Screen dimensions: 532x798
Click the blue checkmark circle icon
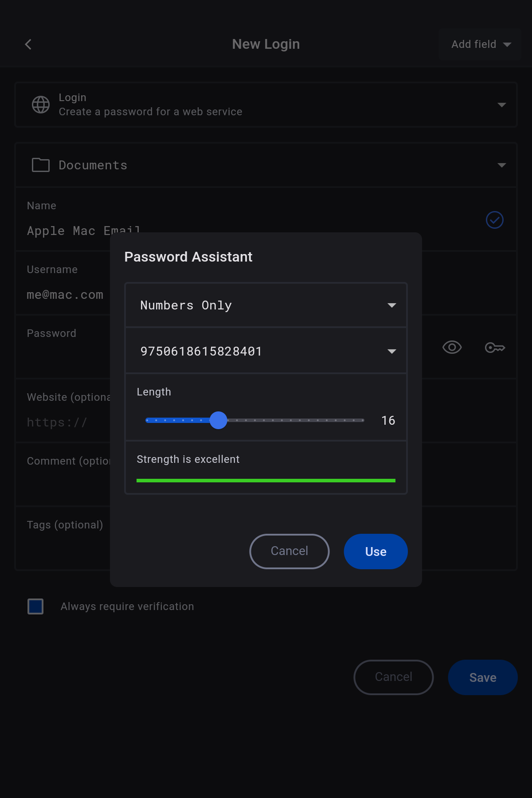click(495, 220)
